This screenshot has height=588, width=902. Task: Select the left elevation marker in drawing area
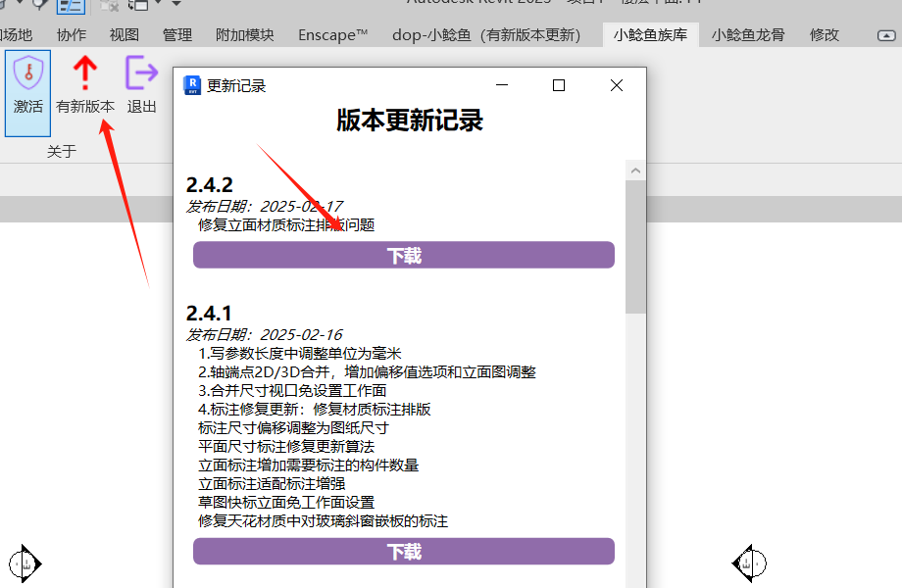(x=25, y=563)
